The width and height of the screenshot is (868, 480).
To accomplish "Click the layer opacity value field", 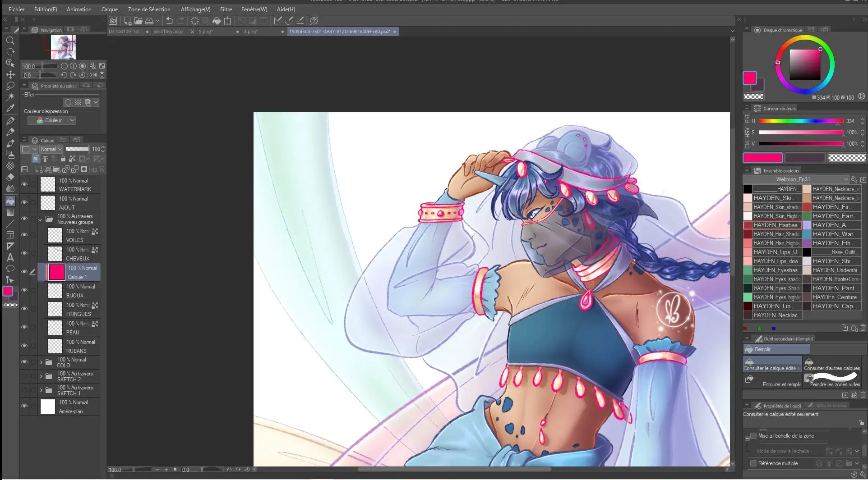I will 96,149.
